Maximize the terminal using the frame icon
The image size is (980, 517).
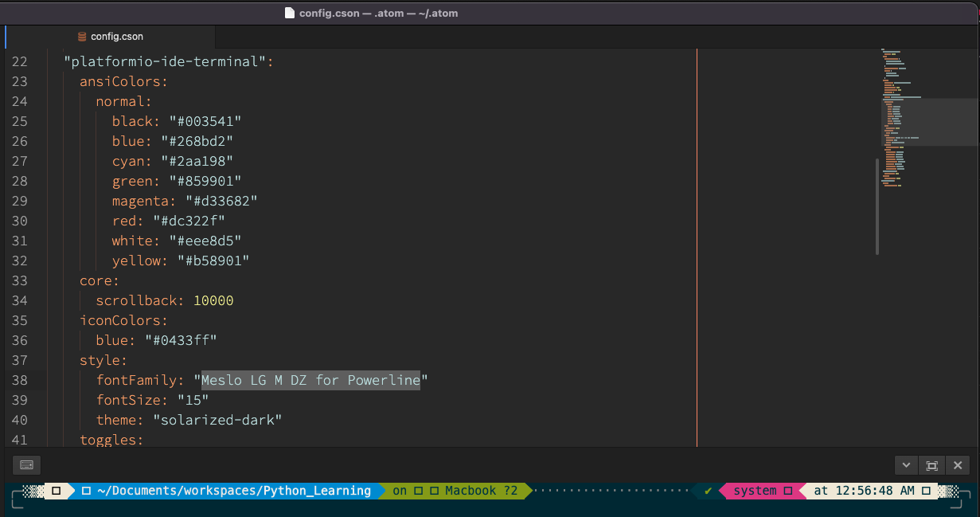coord(931,464)
